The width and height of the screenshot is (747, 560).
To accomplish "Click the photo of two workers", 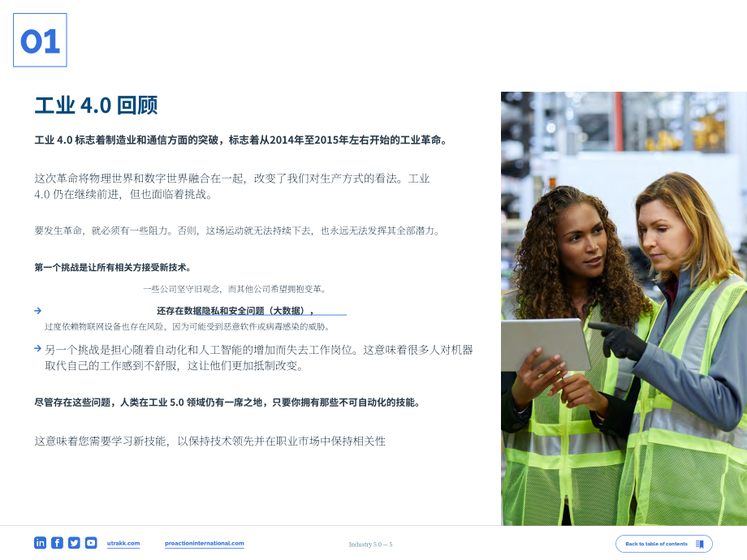I will (x=624, y=308).
